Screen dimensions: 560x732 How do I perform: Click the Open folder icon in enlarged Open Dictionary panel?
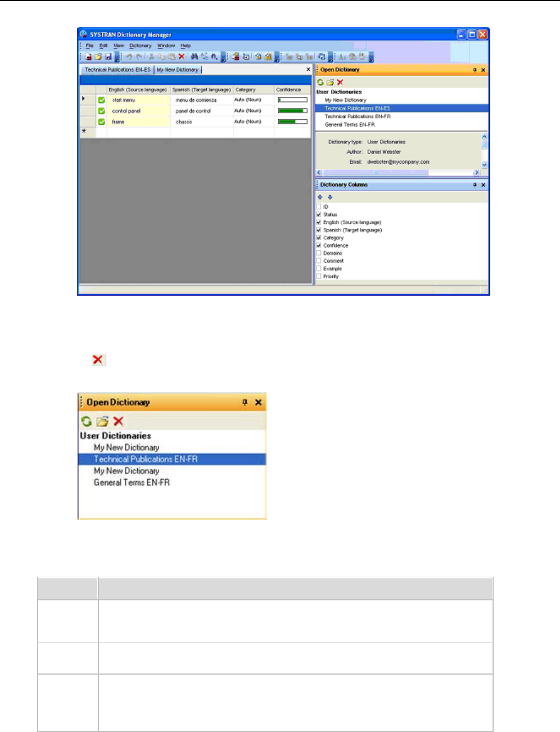pyautogui.click(x=102, y=421)
